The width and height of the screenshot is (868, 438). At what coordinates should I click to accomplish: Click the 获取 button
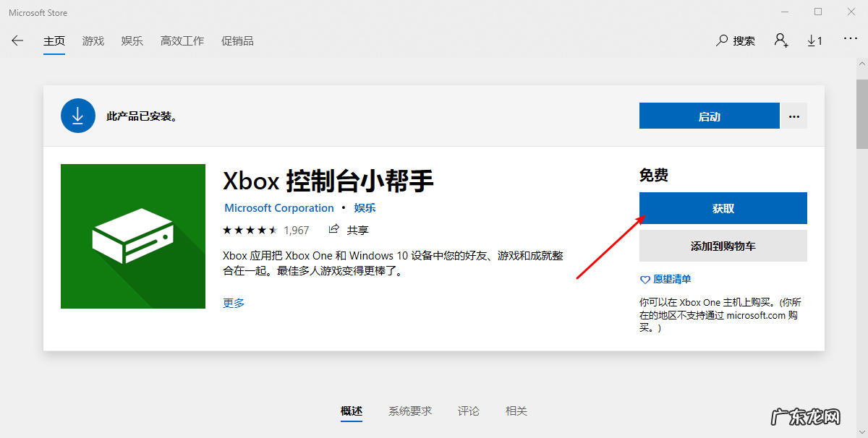tap(723, 208)
